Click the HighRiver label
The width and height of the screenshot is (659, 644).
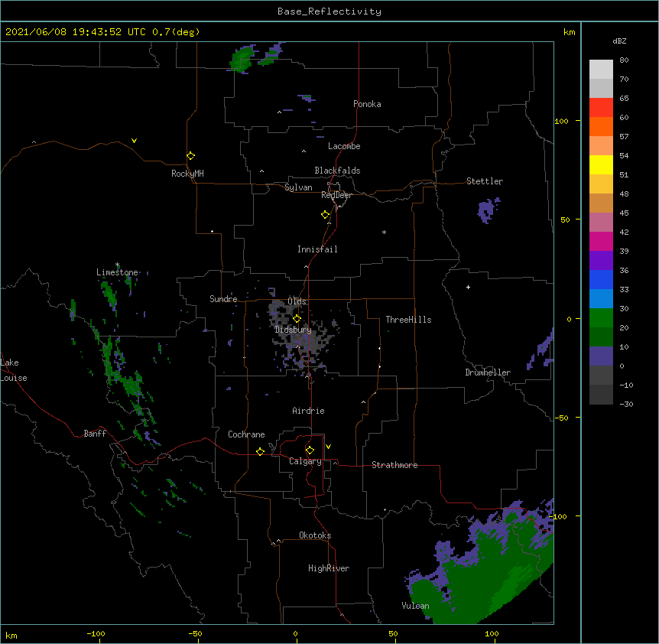(329, 568)
